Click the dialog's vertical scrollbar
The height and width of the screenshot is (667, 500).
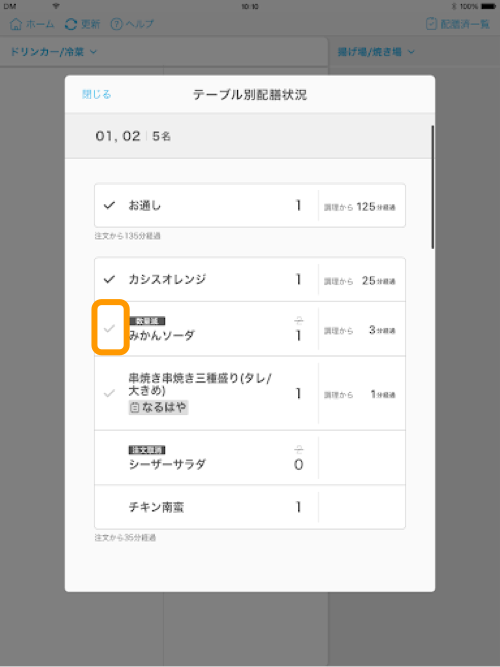point(433,187)
